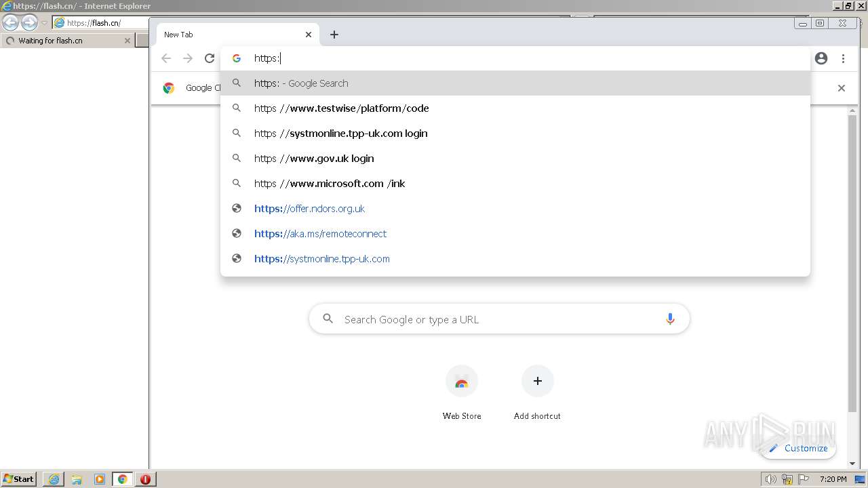
Task: Click Chrome page scrollbar down arrow
Action: 852,464
